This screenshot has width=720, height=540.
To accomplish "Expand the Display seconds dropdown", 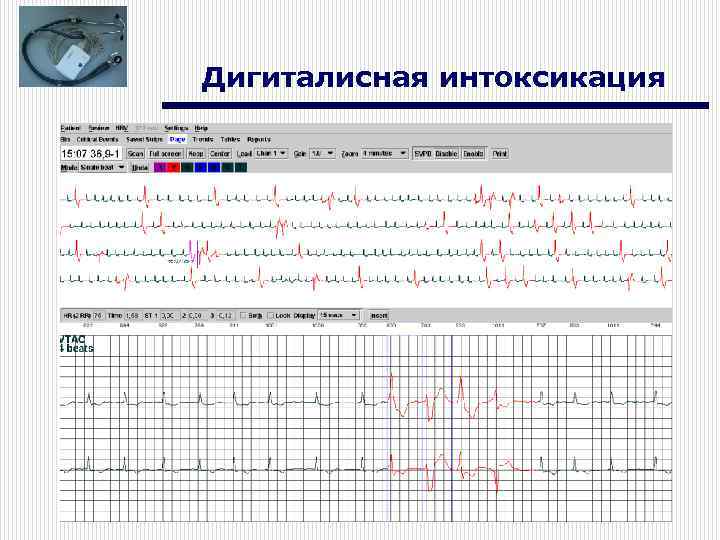I will [x=339, y=315].
